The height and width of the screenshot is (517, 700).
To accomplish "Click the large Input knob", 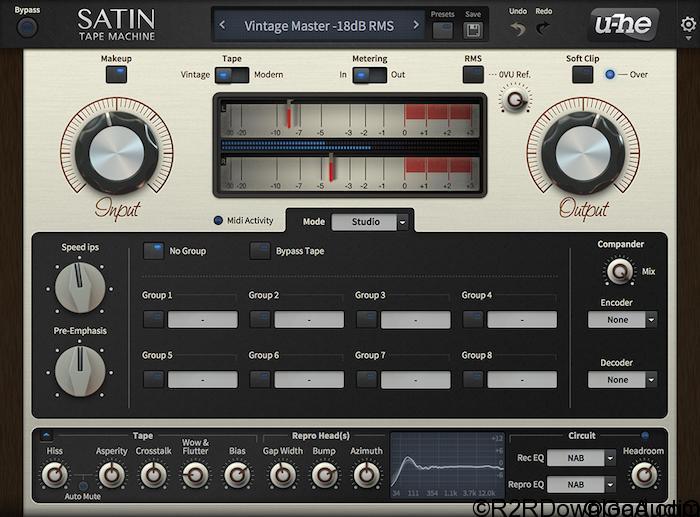I will (117, 153).
